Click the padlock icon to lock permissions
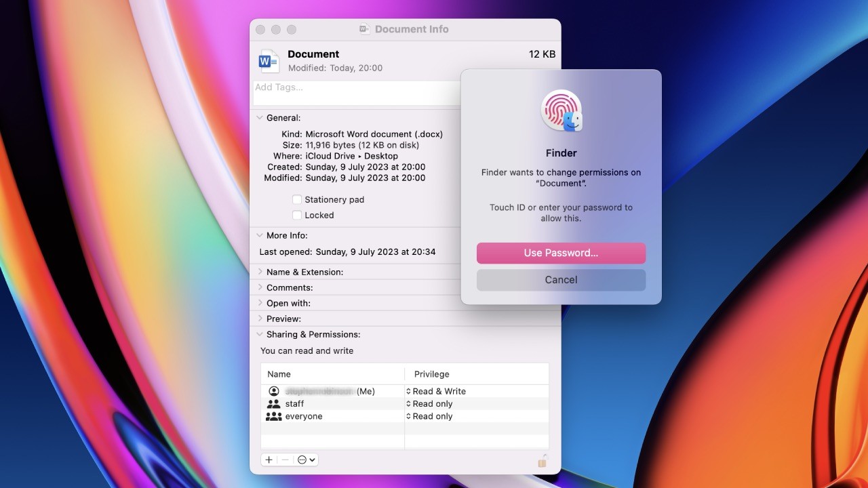Image resolution: width=868 pixels, height=488 pixels. point(542,460)
